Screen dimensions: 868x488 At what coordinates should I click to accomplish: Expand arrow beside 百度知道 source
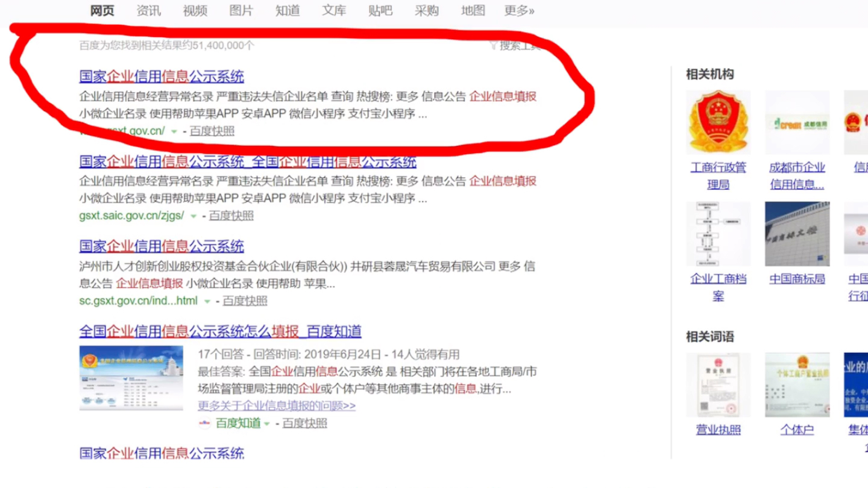tap(266, 424)
